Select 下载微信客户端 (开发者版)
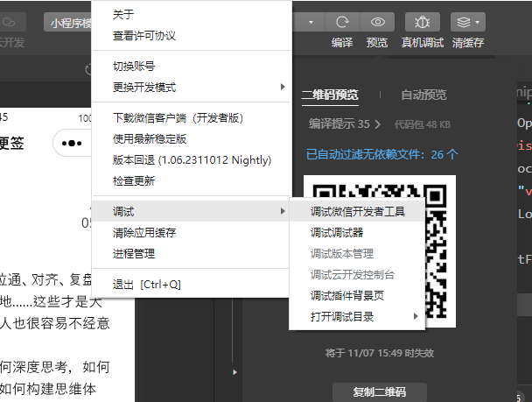532x402 pixels. tap(192, 118)
